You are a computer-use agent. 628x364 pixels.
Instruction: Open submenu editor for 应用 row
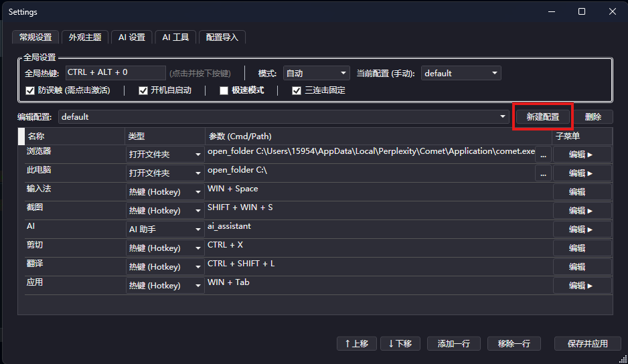(x=582, y=285)
